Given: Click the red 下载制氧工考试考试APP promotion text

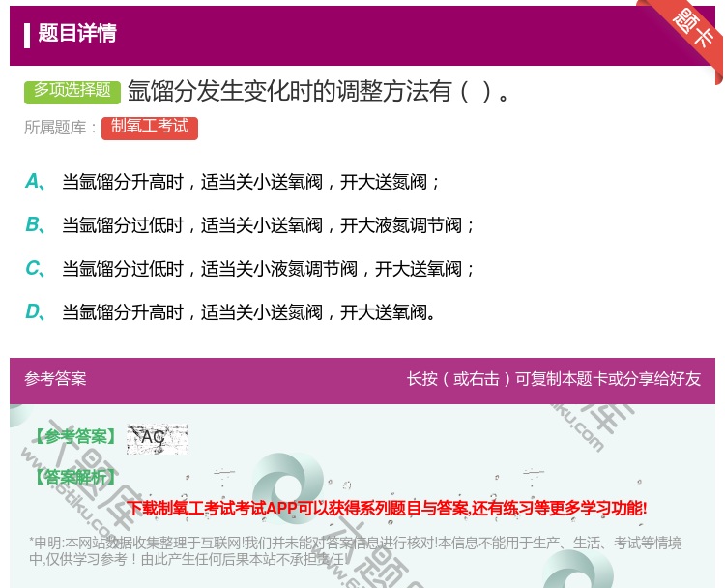Looking at the screenshot, I should coord(387,508).
